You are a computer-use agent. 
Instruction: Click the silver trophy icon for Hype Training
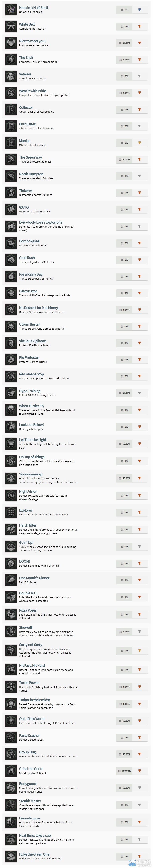140,393
